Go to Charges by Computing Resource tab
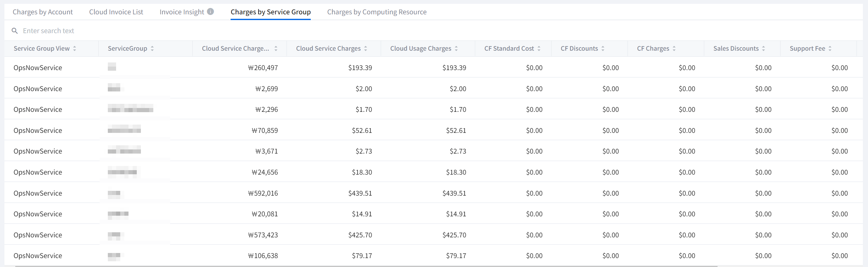Viewport: 868px width, 267px height. [376, 12]
